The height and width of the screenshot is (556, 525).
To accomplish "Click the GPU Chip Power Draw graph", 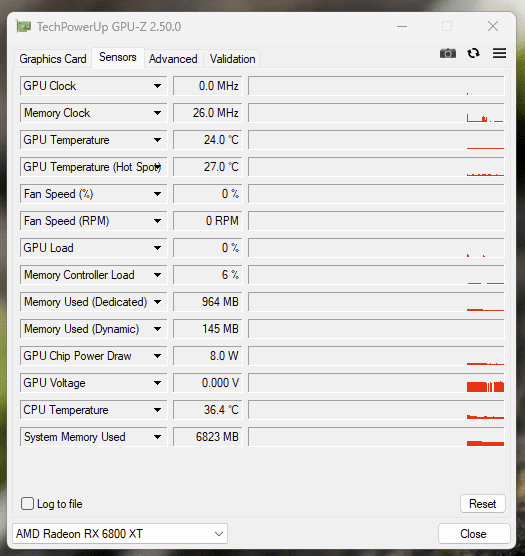I will pos(376,356).
